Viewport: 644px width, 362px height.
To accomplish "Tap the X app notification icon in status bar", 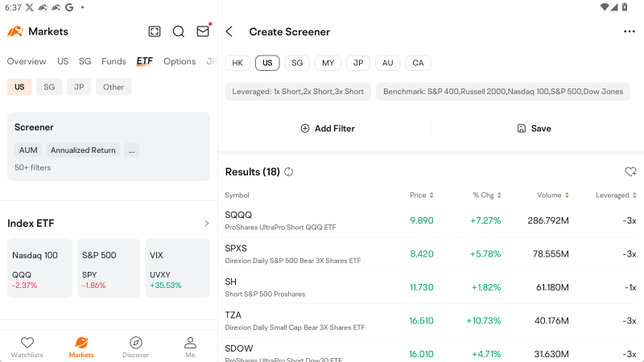I will [x=30, y=7].
